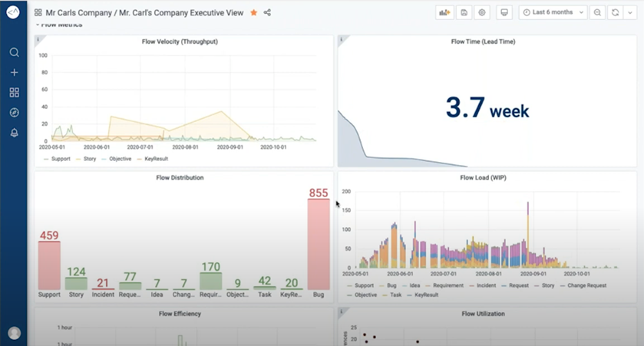Open the Explore compass icon
This screenshot has width=644, height=346.
(14, 113)
